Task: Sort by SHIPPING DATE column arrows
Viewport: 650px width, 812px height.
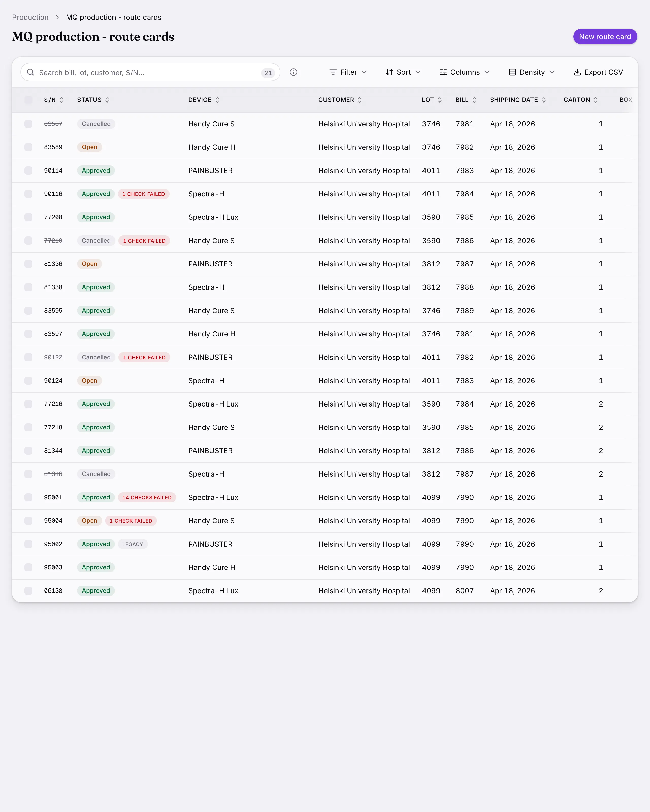Action: tap(544, 100)
